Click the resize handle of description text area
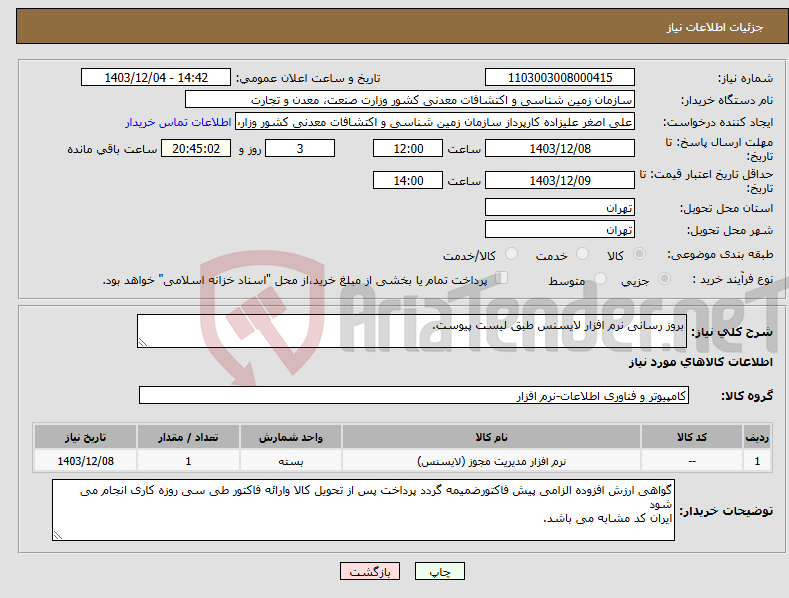 point(143,342)
